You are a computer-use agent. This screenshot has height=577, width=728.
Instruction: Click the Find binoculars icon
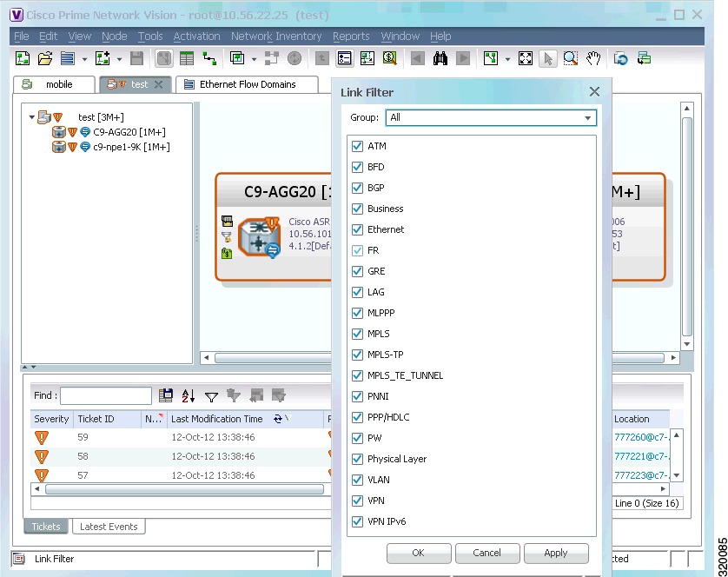440,58
